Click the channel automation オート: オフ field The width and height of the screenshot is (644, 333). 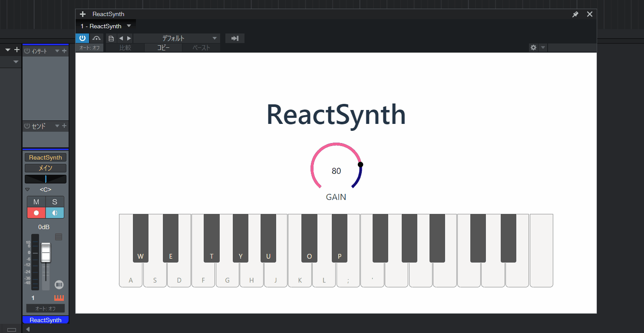point(46,309)
